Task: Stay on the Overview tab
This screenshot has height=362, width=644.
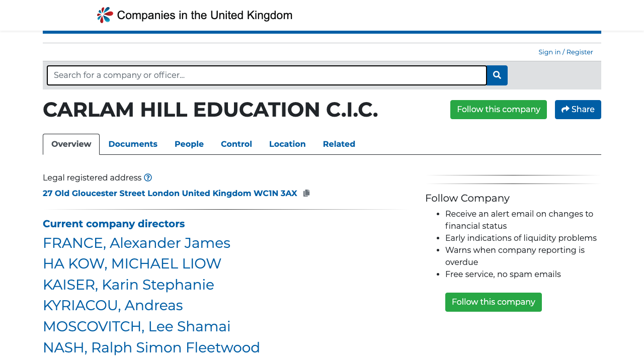Action: pos(71,144)
